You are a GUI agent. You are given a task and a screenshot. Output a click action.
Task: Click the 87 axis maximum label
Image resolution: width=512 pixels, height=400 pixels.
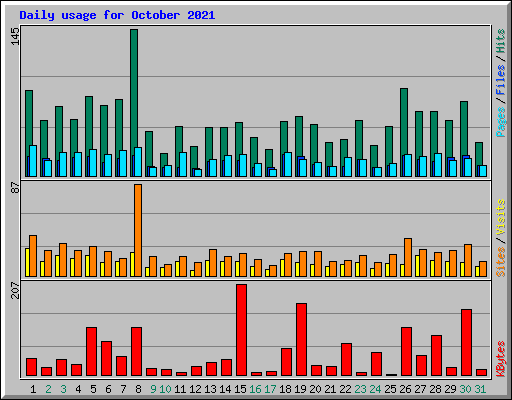coord(15,188)
